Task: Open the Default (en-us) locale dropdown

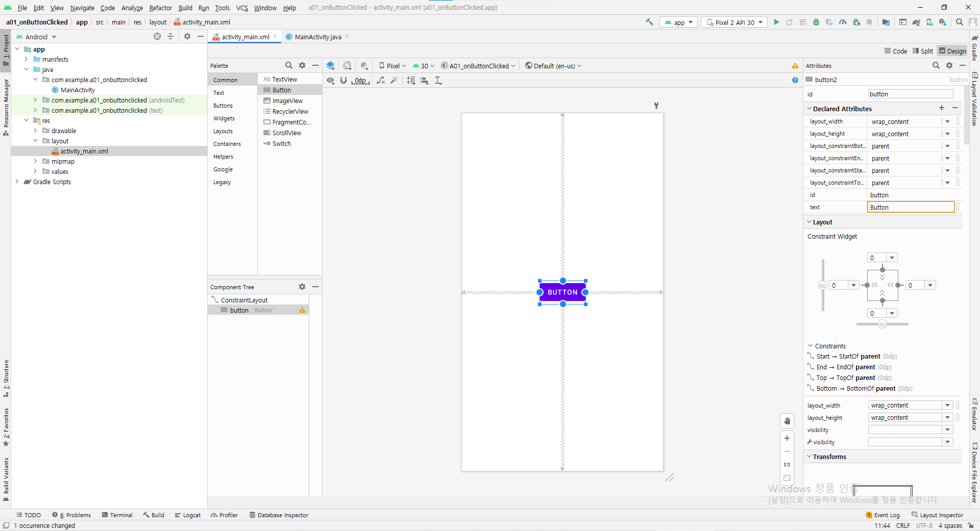Action: [554, 66]
